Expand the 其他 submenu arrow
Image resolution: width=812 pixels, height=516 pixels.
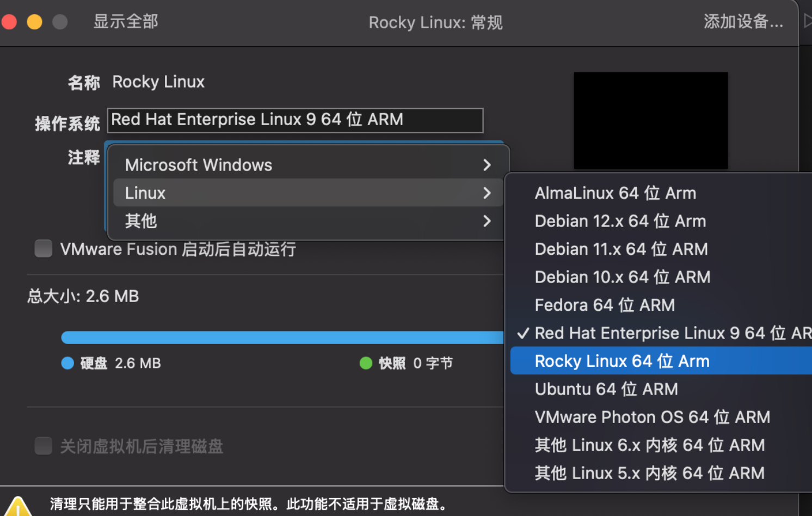click(x=487, y=221)
